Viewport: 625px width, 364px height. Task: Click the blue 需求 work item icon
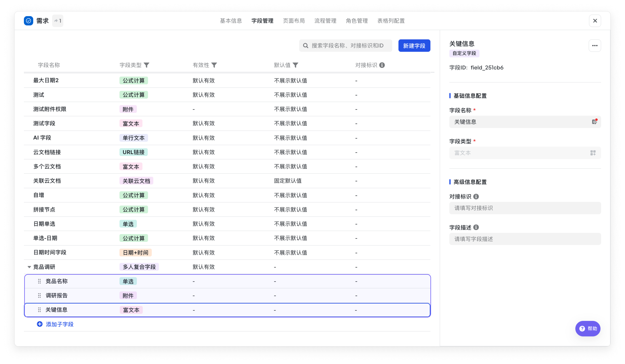point(29,21)
